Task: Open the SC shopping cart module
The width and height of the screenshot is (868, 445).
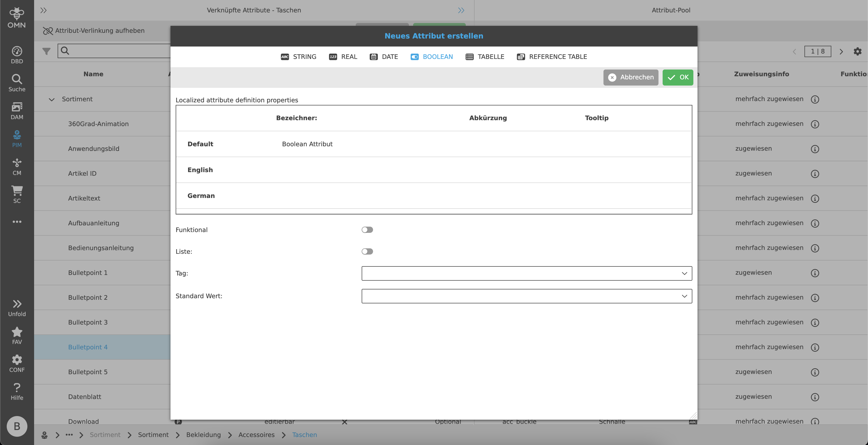Action: pyautogui.click(x=17, y=194)
